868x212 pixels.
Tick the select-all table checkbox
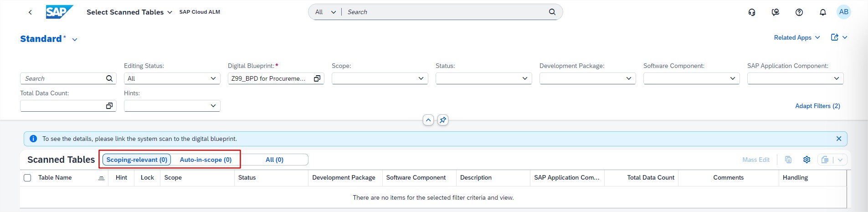point(27,178)
